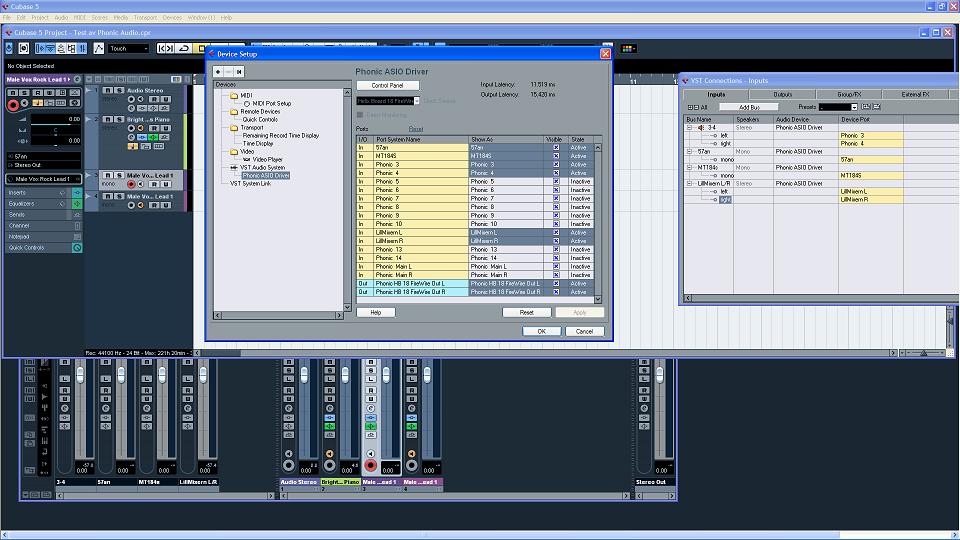Switch to Group/FX tab in VST Connections
The image size is (960, 540).
coord(849,94)
